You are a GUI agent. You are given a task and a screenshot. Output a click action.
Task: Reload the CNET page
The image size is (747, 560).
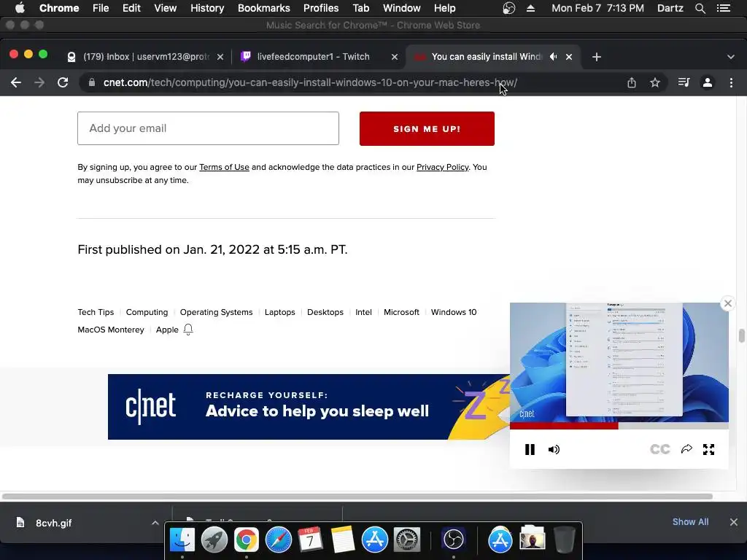[63, 82]
